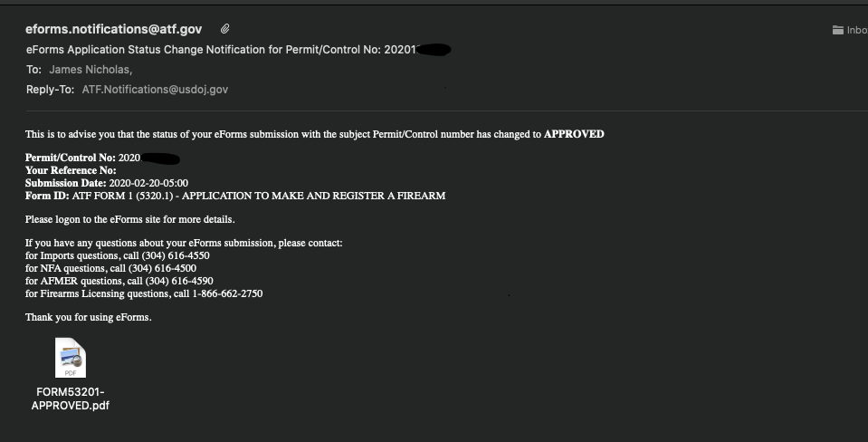The height and width of the screenshot is (442, 868).
Task: Click the email subject line text
Action: [238, 50]
